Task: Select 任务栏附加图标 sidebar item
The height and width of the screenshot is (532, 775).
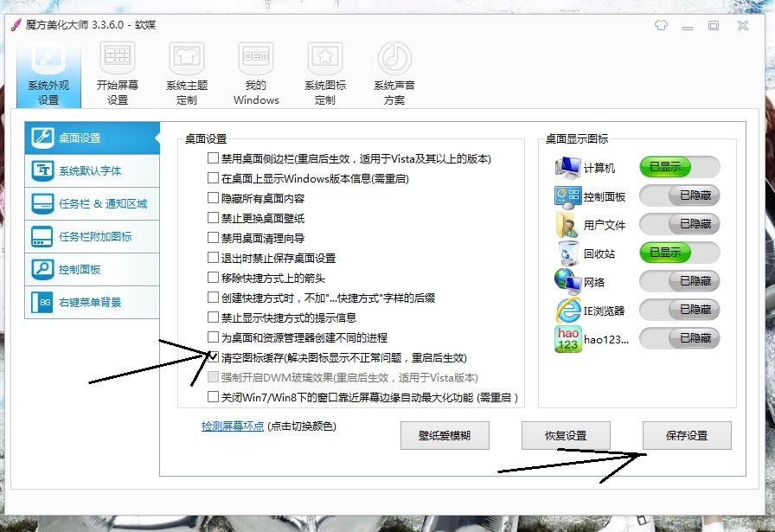Action: point(92,236)
